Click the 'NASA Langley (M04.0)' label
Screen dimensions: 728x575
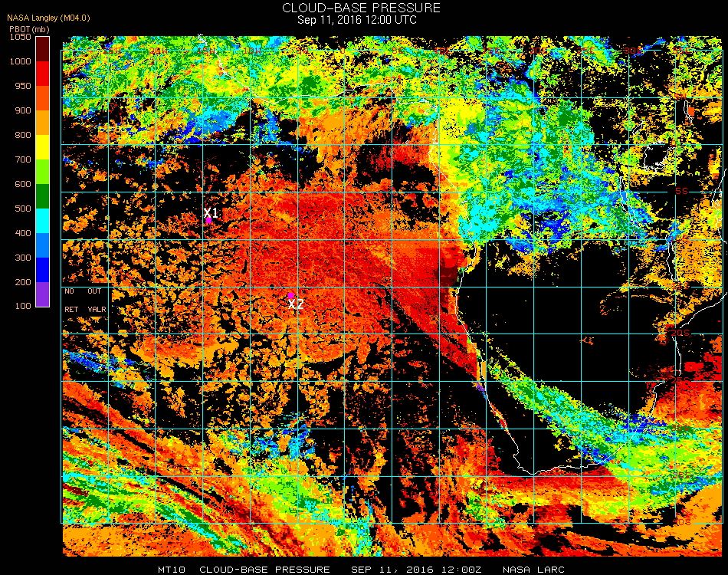(48, 18)
